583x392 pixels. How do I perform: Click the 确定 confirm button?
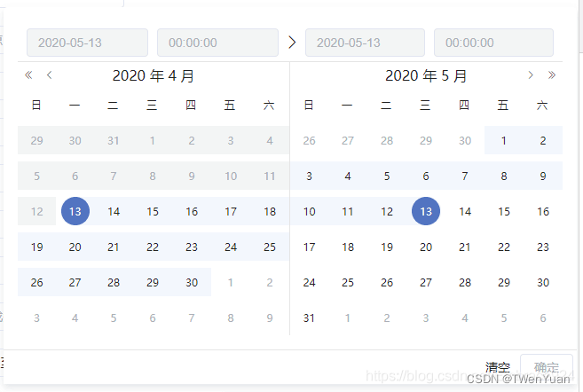[547, 367]
